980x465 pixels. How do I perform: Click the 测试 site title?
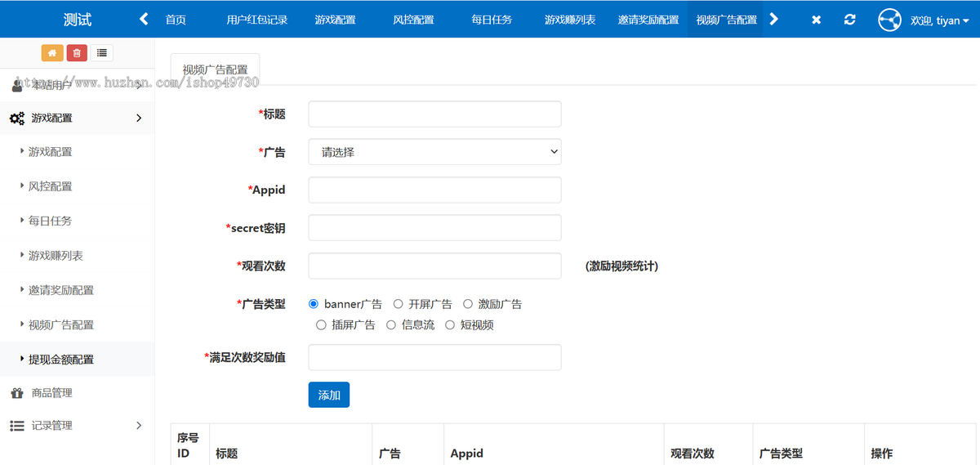click(x=78, y=20)
